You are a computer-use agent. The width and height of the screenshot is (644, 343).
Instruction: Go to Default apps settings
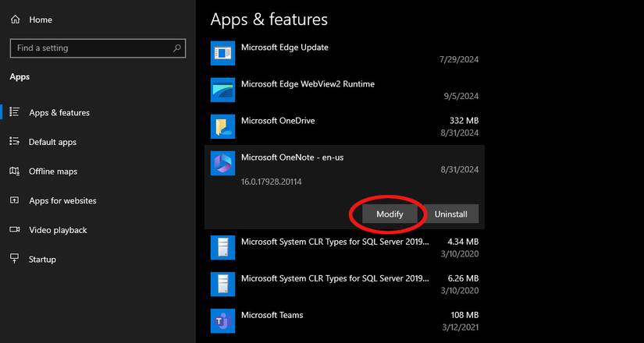click(x=52, y=142)
